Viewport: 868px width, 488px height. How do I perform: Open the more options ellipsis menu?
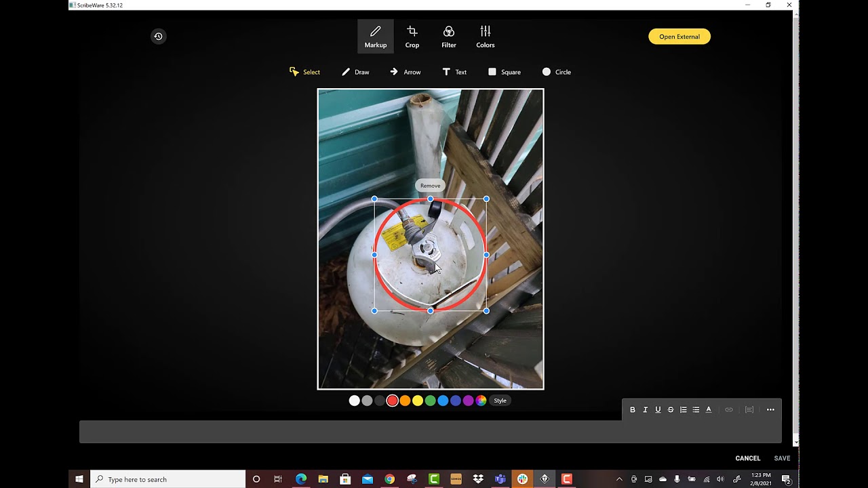tap(770, 409)
